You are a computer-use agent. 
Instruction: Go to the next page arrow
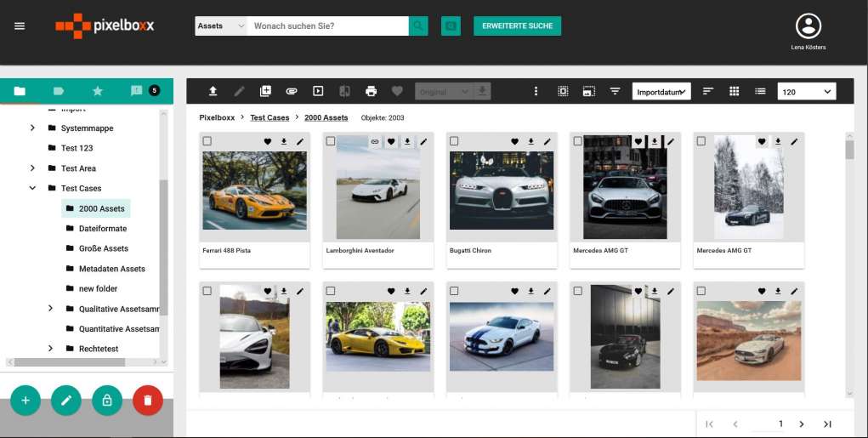[802, 424]
